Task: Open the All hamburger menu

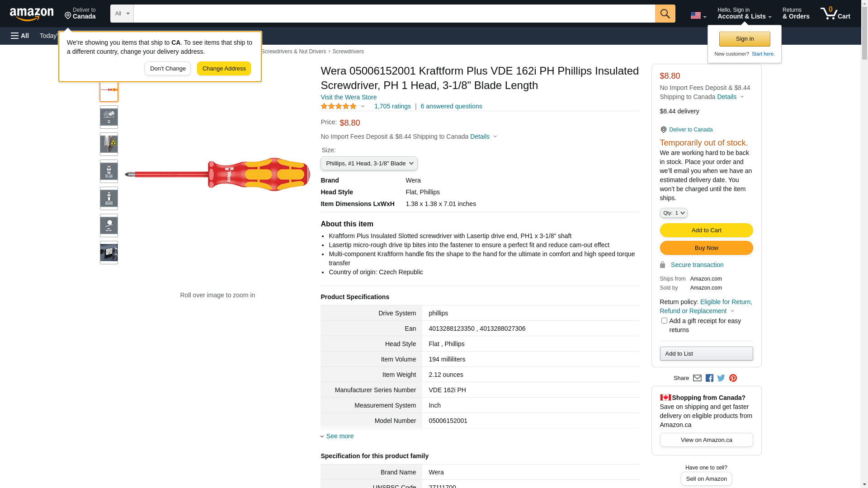Action: [20, 36]
